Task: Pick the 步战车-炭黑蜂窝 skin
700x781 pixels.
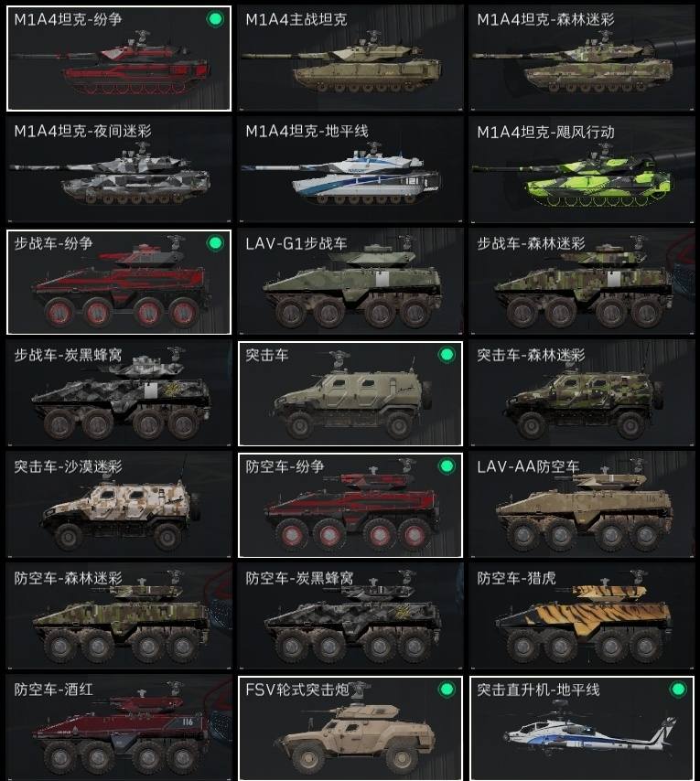Action: (119, 393)
